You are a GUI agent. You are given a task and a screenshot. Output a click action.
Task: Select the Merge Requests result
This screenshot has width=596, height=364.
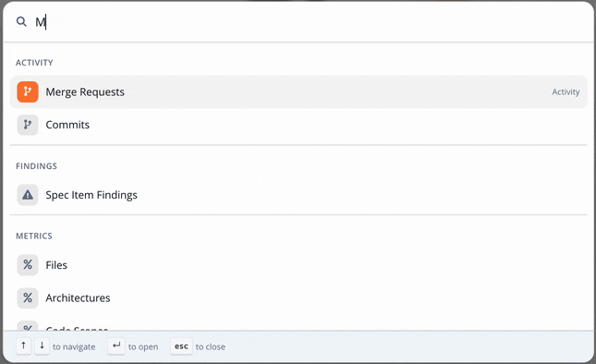tap(298, 92)
